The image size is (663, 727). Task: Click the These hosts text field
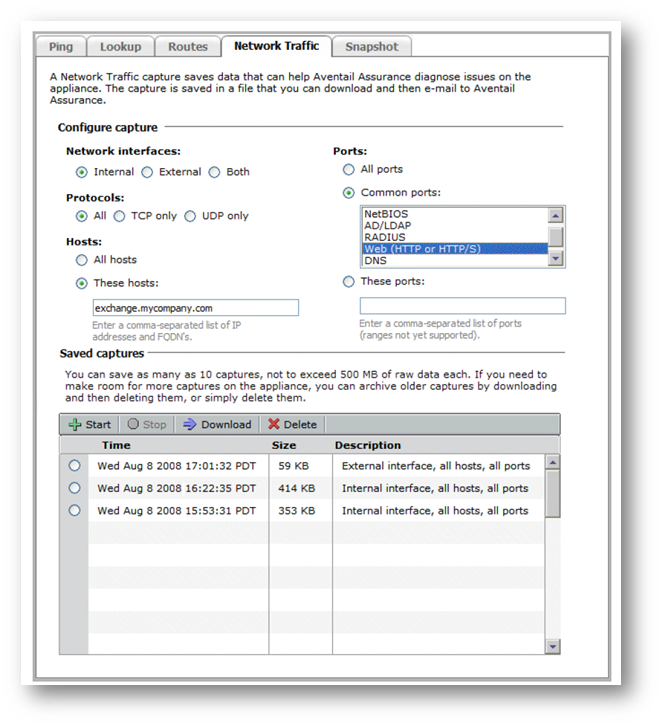tap(195, 308)
